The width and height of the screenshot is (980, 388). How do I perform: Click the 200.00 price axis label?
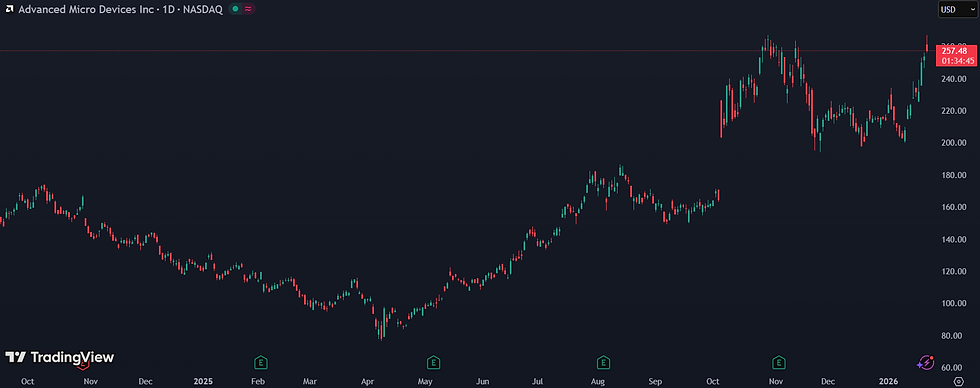click(x=954, y=143)
